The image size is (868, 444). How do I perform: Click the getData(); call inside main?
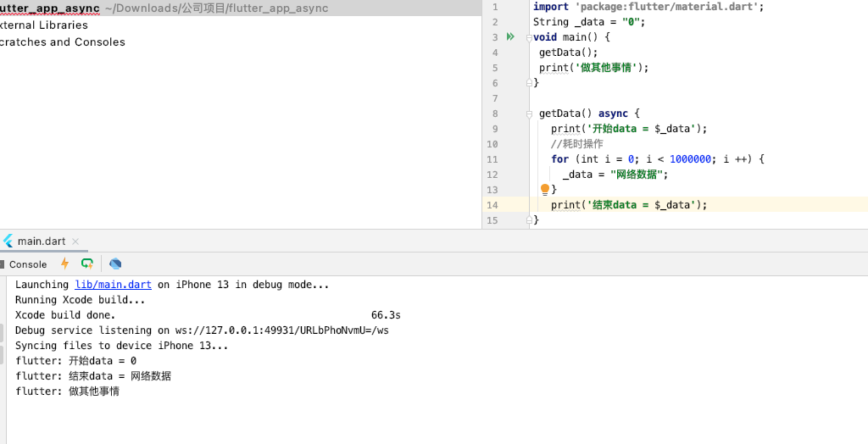(x=569, y=53)
